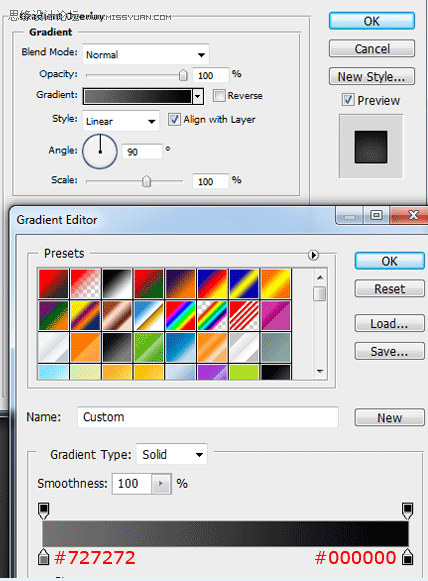Open the gradient picker arrow
Viewport: 428px width, 581px height.
[198, 96]
